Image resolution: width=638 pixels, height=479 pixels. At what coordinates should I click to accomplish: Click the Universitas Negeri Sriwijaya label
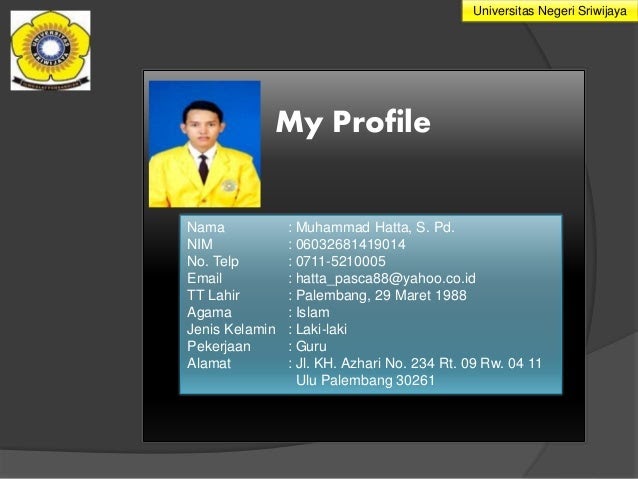(550, 11)
